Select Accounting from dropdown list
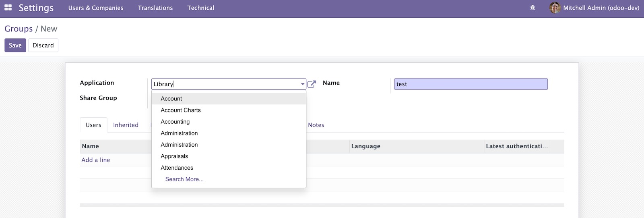 coord(229,122)
